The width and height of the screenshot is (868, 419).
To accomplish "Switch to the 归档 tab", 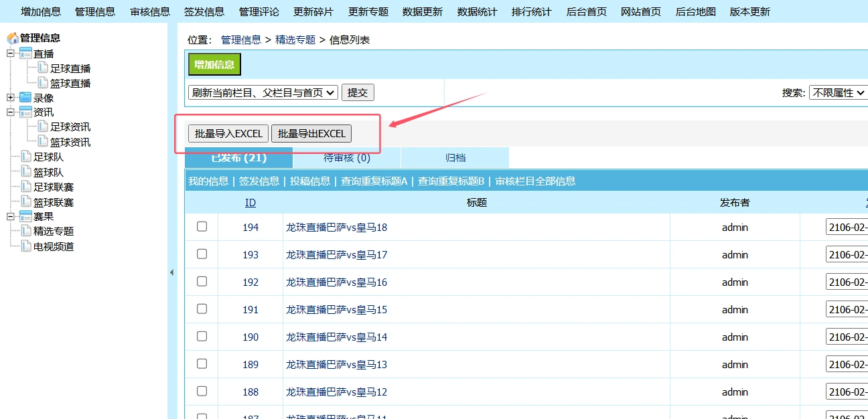I will [x=455, y=157].
